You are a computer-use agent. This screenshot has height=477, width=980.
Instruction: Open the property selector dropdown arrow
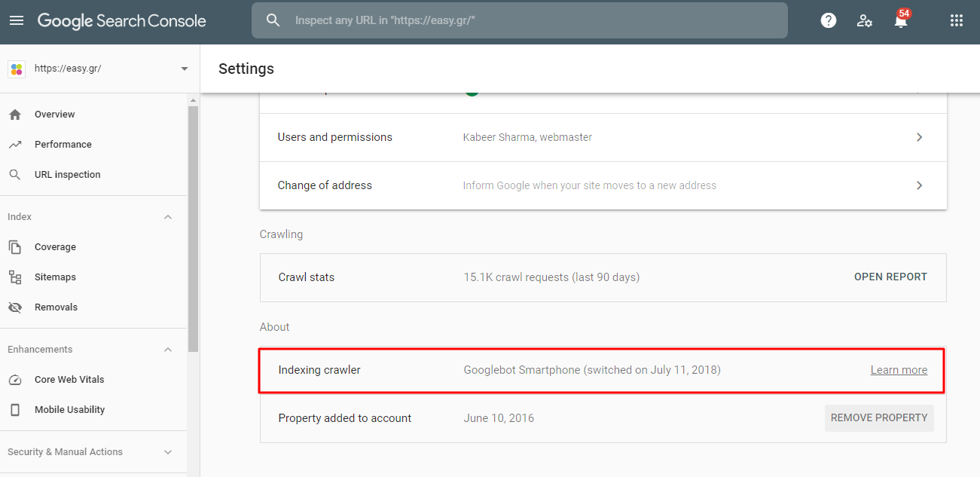tap(185, 69)
